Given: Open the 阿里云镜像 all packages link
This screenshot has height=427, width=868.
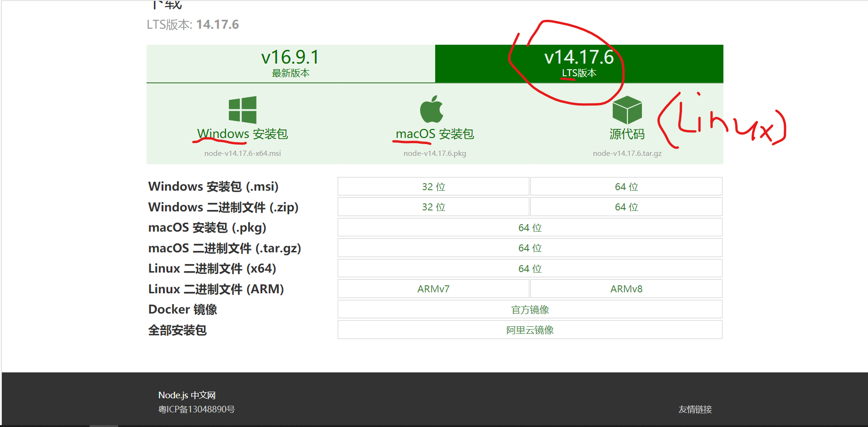Looking at the screenshot, I should point(530,330).
